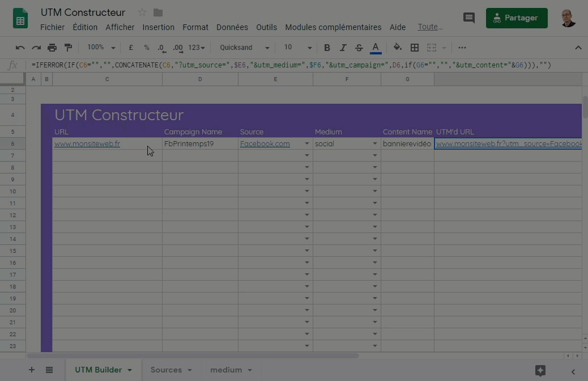Viewport: 588px width, 381px height.
Task: Toggle strikethrough formatting
Action: (359, 48)
